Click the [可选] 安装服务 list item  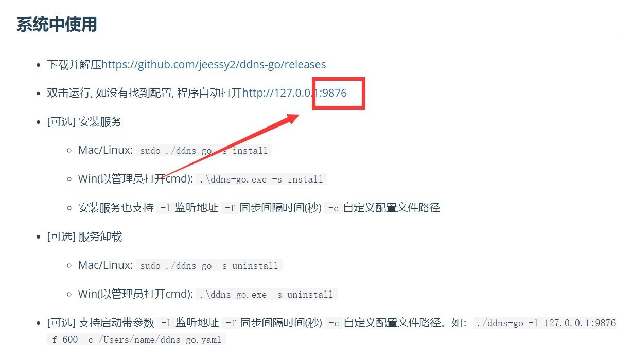(x=84, y=122)
